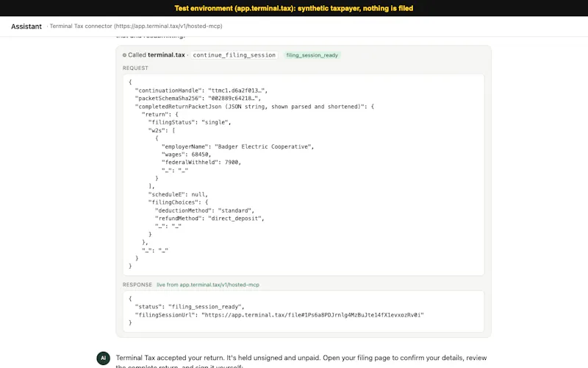Click the "filingStatus": "single" line
Screen dimensions: 588x368
coord(190,122)
